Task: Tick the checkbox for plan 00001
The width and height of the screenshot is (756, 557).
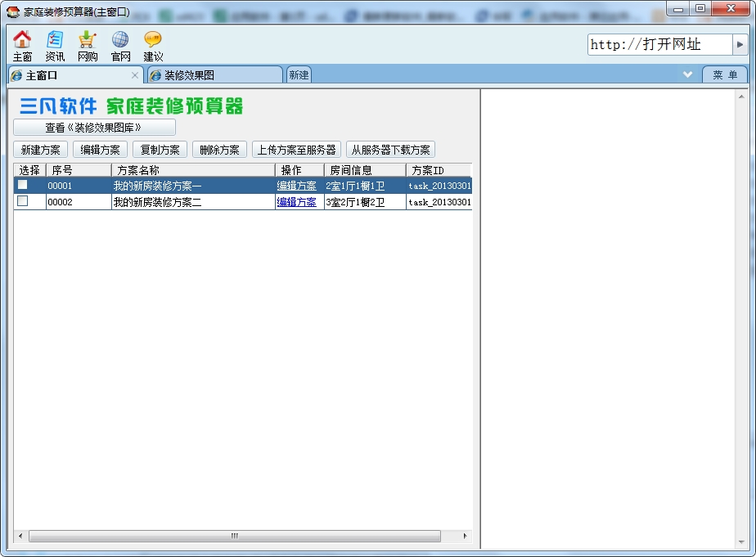Action: coord(23,185)
